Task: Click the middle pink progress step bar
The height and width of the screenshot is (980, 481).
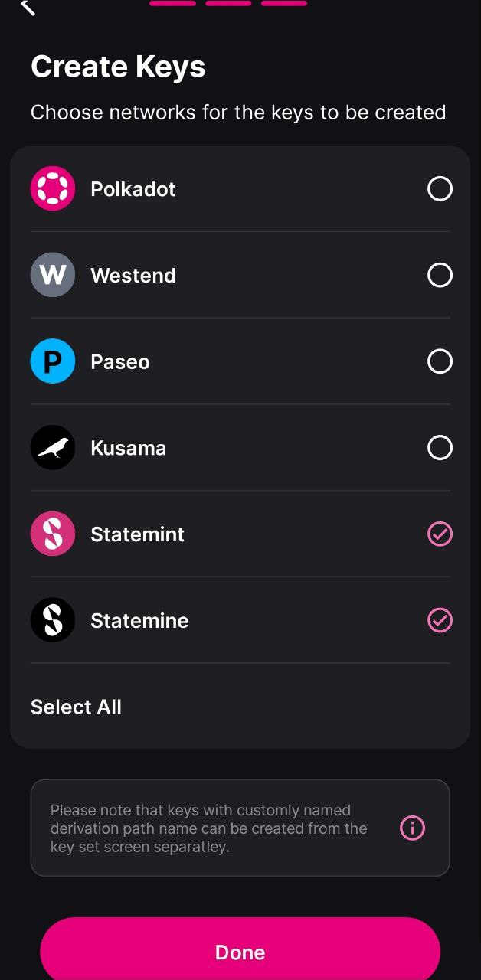Action: [x=228, y=3]
